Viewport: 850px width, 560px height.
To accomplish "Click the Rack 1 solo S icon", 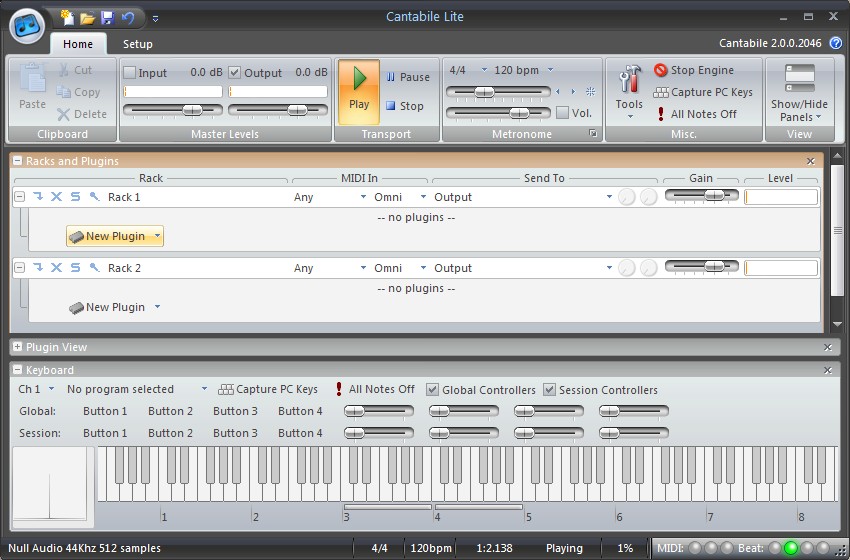I will (75, 196).
